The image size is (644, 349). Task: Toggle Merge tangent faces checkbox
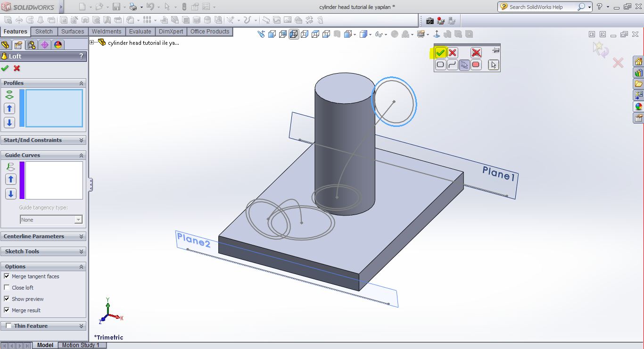[7, 276]
